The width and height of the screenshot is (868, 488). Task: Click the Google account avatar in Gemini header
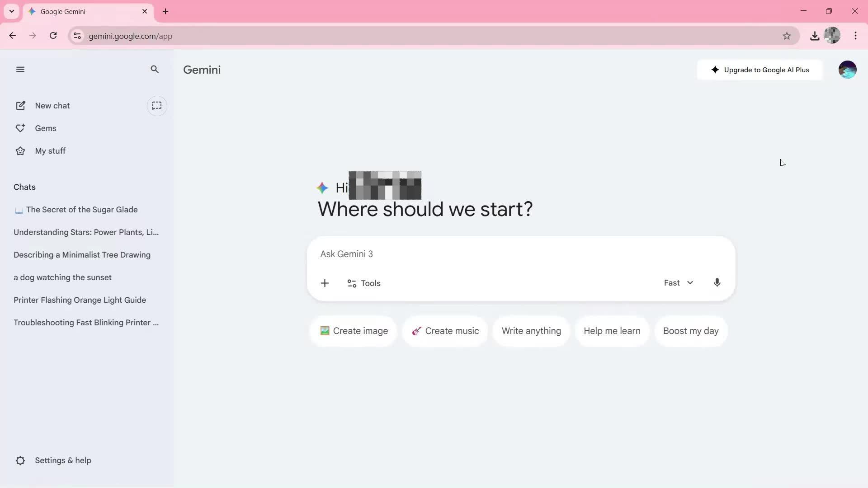pos(847,70)
